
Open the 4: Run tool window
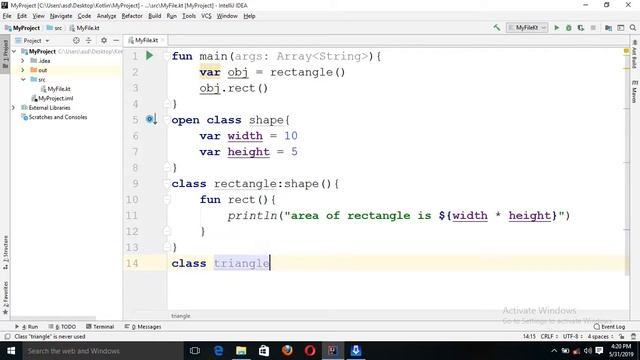tap(26, 327)
